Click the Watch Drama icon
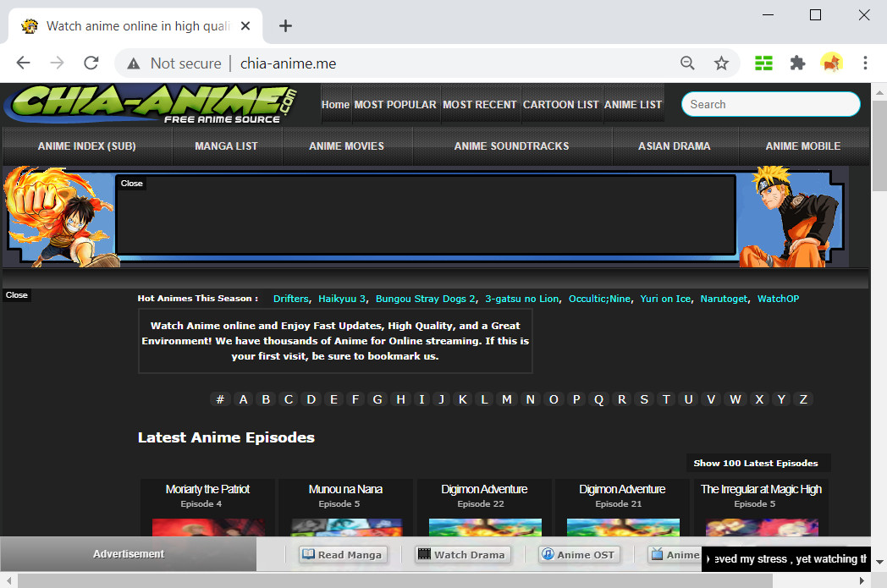 pos(423,554)
